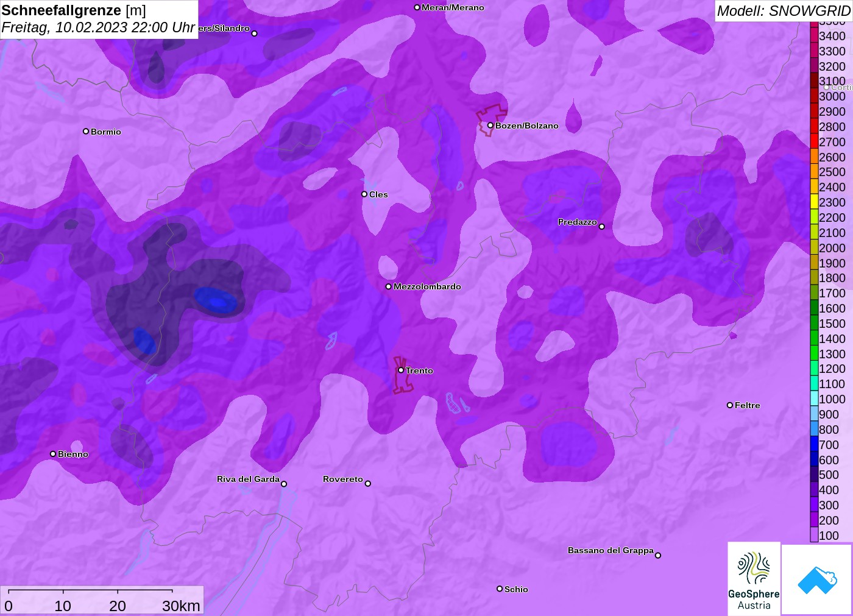Image resolution: width=853 pixels, height=616 pixels.
Task: Pick the 600 m legend color swatch
Action: pyautogui.click(x=814, y=459)
